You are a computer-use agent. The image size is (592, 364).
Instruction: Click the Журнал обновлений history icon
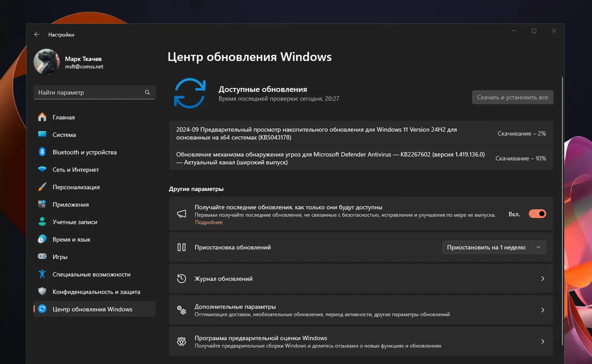click(x=182, y=279)
